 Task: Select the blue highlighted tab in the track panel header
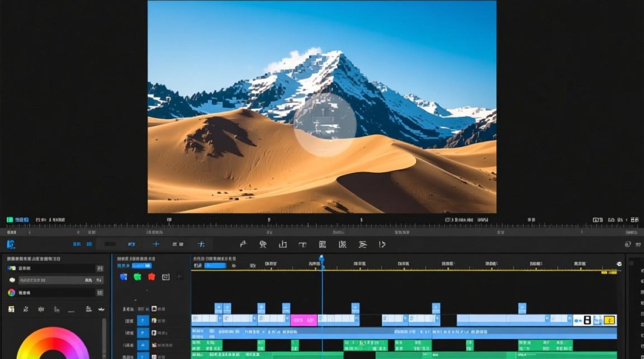142,265
